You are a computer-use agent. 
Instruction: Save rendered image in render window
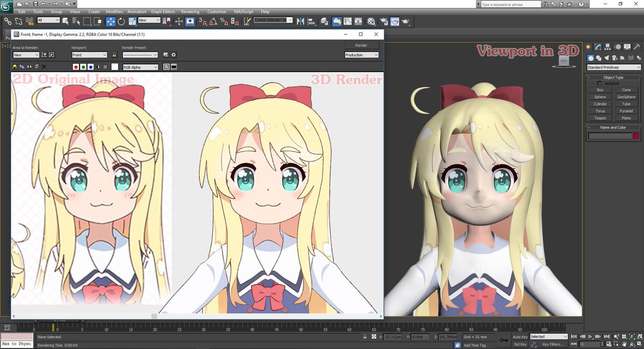click(x=14, y=67)
